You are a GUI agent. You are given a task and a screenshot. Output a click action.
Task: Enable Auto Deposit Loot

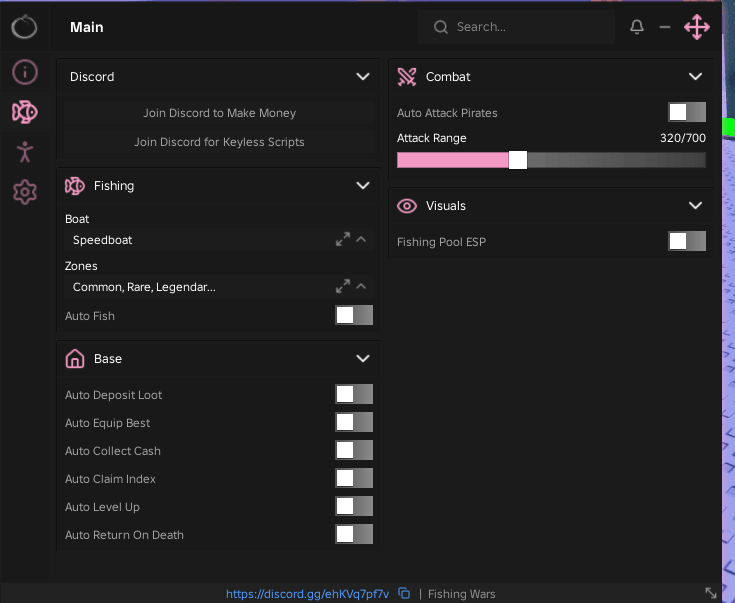coord(354,394)
